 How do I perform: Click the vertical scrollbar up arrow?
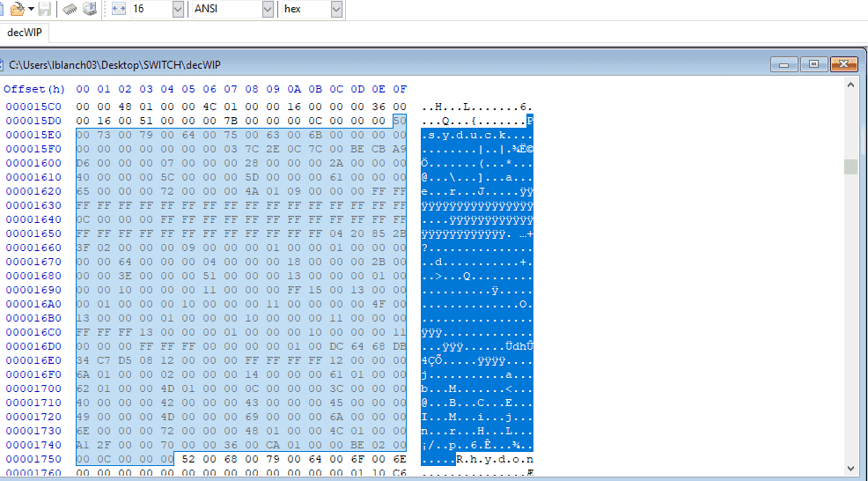[x=851, y=85]
